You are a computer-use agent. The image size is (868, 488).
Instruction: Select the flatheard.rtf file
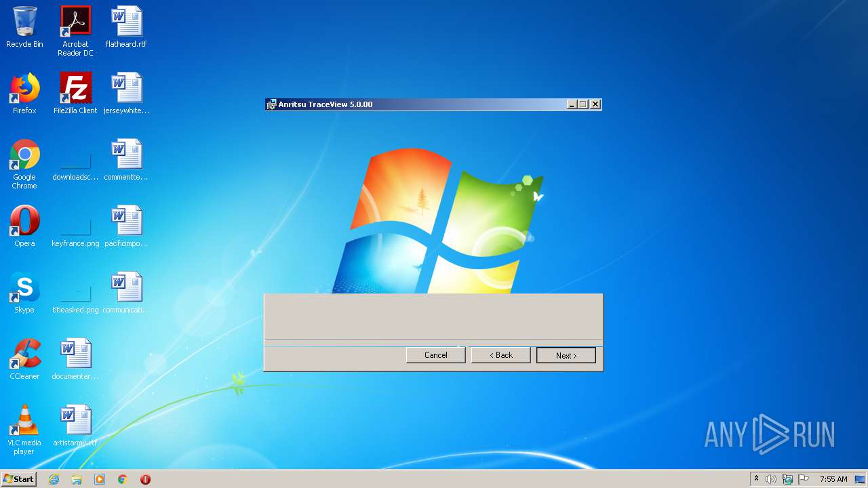[x=126, y=27]
